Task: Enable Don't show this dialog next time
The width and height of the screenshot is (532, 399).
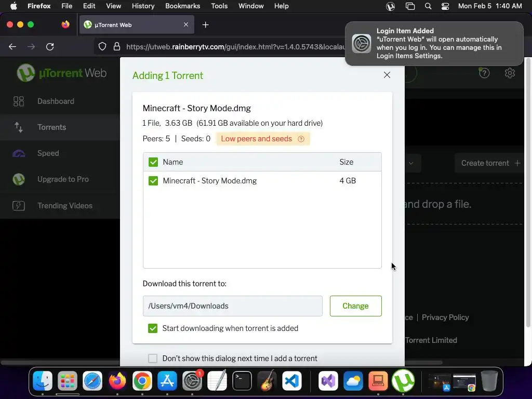Action: point(153,358)
